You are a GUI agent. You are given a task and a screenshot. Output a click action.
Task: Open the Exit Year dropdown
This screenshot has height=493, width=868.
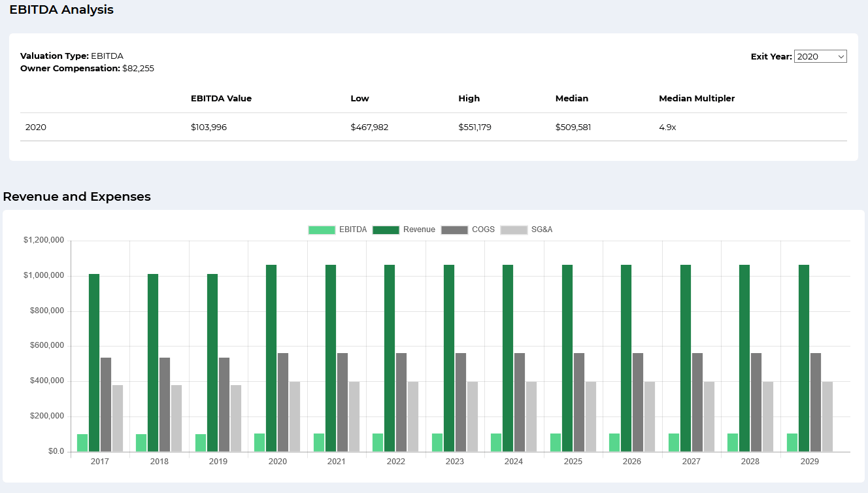pyautogui.click(x=820, y=57)
